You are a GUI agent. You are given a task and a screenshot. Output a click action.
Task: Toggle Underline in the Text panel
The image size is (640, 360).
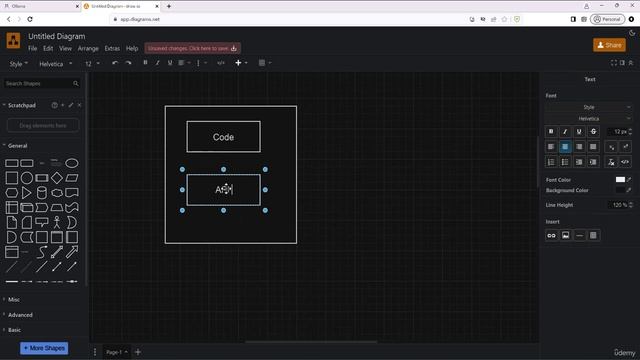(x=579, y=131)
